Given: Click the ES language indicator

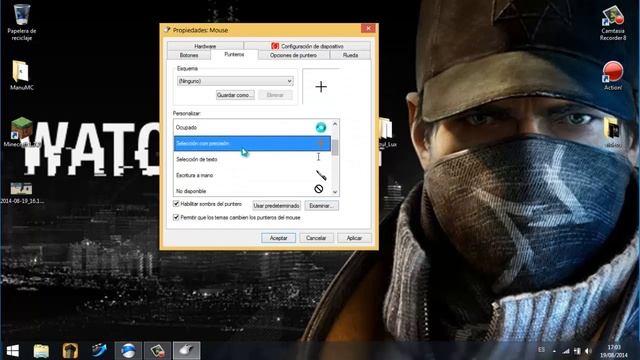Looking at the screenshot, I should pos(541,350).
